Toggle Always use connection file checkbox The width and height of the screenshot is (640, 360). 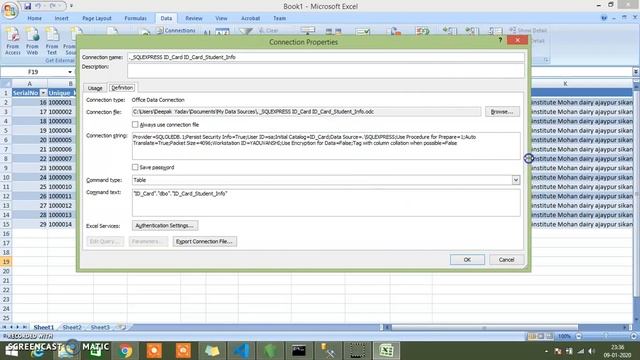click(x=135, y=124)
